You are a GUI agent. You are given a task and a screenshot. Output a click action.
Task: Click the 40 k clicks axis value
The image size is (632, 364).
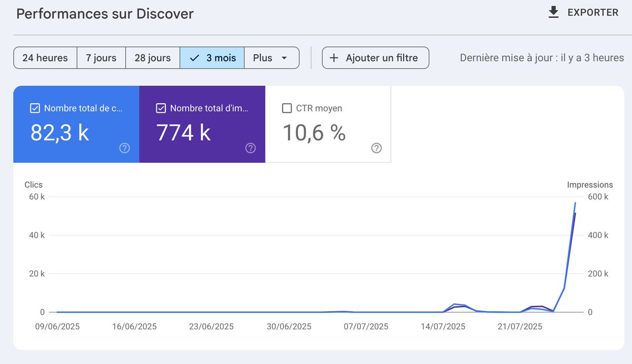tap(37, 235)
